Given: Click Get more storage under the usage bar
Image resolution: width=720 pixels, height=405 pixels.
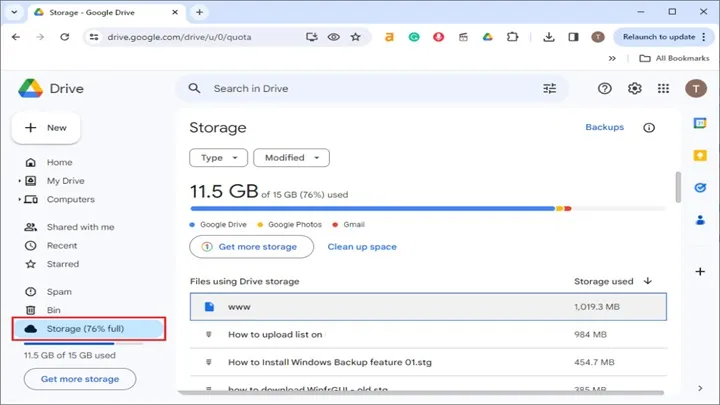Looking at the screenshot, I should coord(251,247).
